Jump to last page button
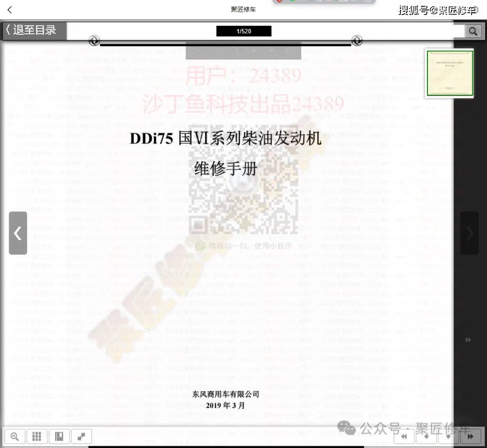Screen dimensions: 487x448 470,436
